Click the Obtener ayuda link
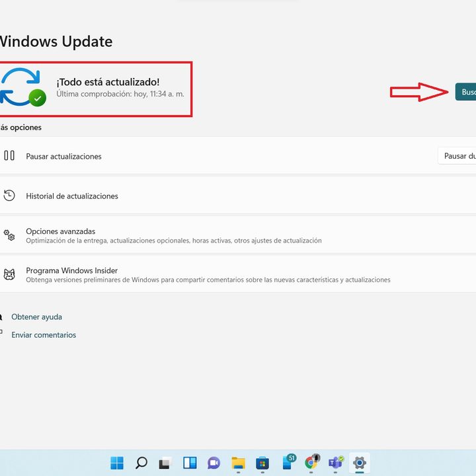476x476 pixels. pyautogui.click(x=37, y=317)
